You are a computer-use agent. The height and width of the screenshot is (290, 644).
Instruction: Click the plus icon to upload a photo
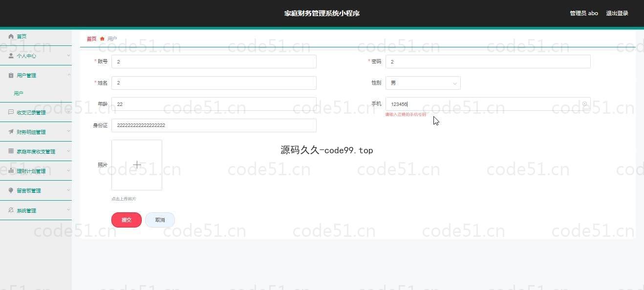pyautogui.click(x=137, y=165)
